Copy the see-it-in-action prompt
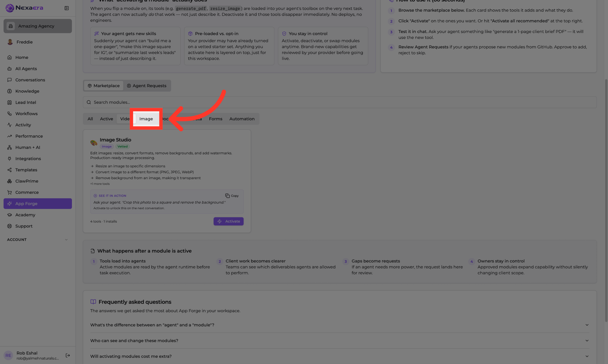Image resolution: width=608 pixels, height=364 pixels. [232, 196]
